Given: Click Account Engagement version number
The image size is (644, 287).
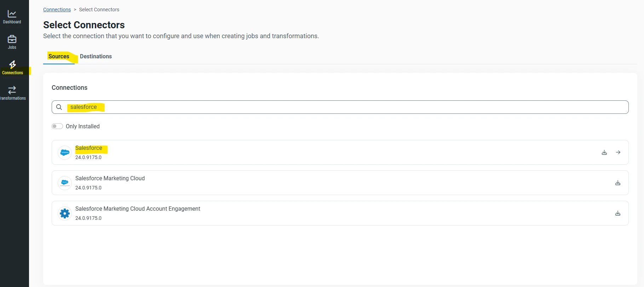Looking at the screenshot, I should (x=88, y=218).
